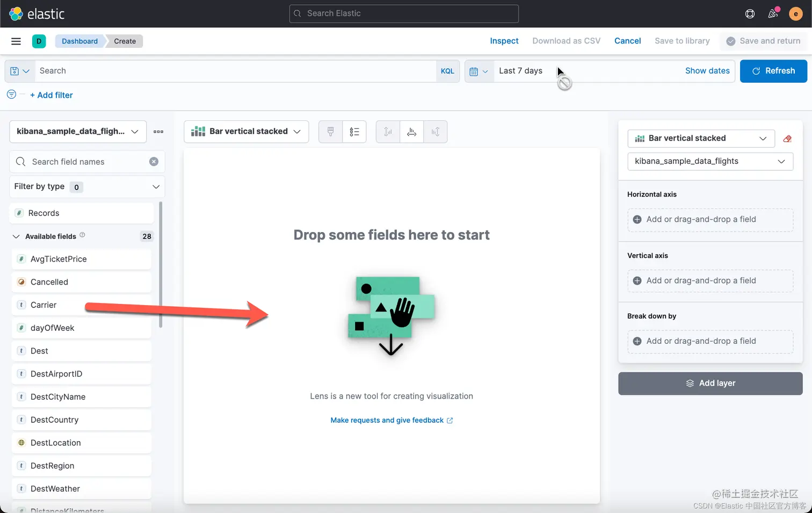Add a field to Break down by
Screen dimensions: 812x513
710,342
